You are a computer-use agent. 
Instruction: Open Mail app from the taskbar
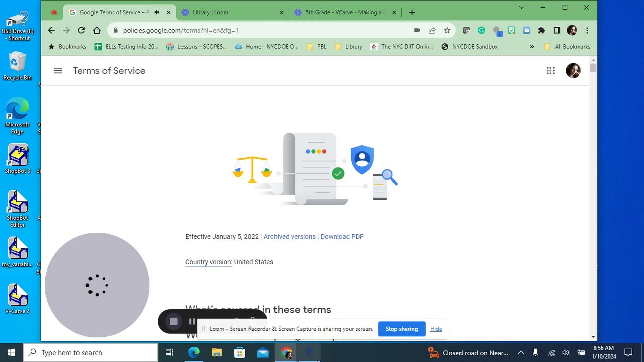click(x=263, y=352)
